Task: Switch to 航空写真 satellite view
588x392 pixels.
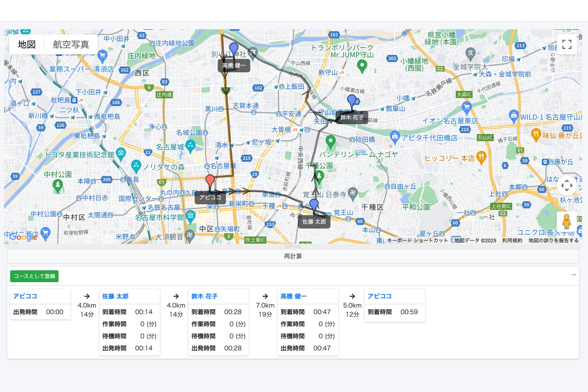Action: tap(71, 45)
